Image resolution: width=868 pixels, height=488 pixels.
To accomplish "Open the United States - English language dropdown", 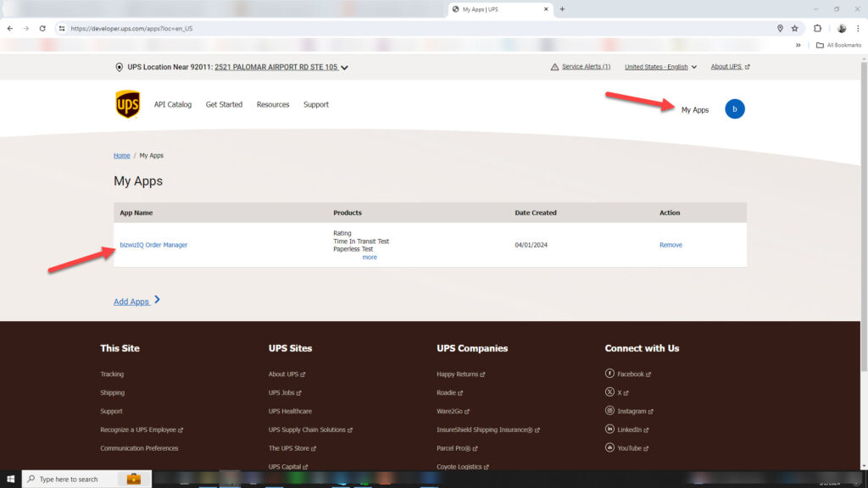I will [660, 67].
